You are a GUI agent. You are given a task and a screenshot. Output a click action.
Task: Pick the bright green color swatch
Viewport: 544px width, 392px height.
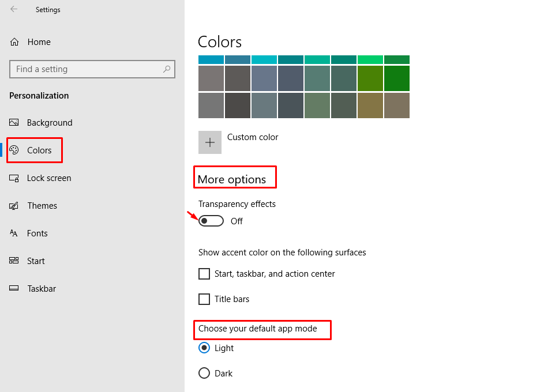[370, 59]
